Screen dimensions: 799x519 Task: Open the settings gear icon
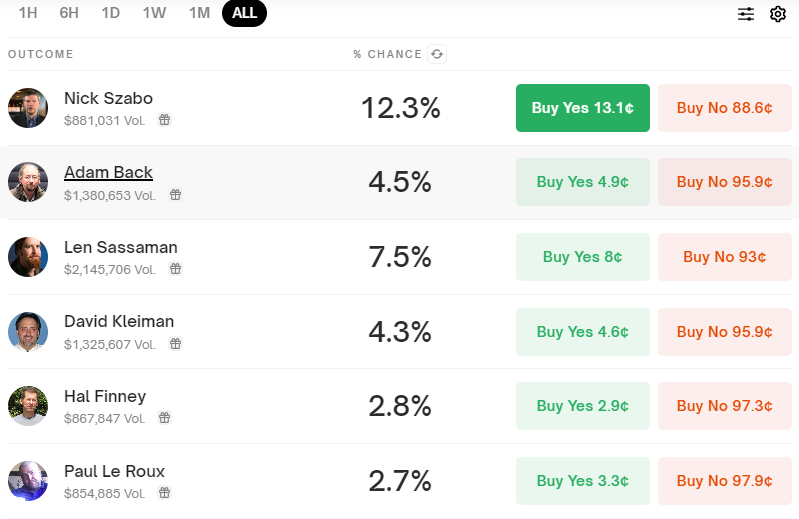[x=778, y=14]
